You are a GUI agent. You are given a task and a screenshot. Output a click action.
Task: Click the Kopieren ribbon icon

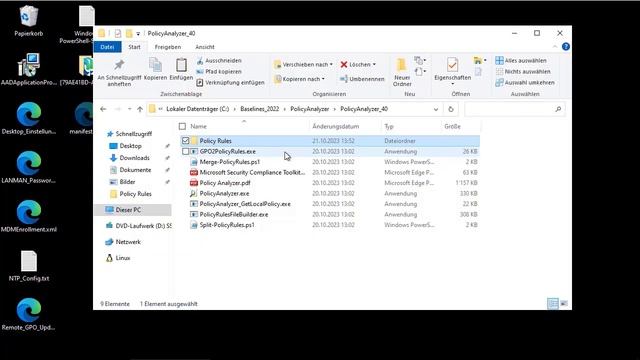pos(156,69)
